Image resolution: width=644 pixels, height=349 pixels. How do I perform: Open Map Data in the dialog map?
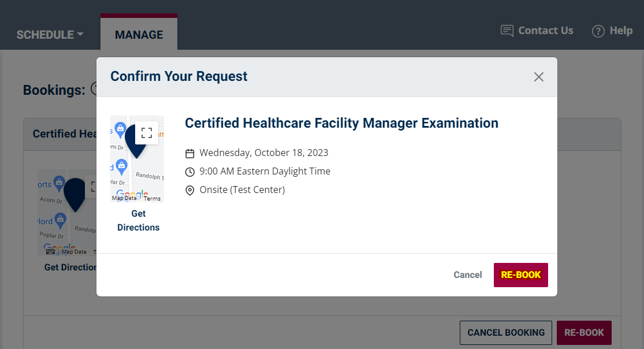(x=124, y=198)
